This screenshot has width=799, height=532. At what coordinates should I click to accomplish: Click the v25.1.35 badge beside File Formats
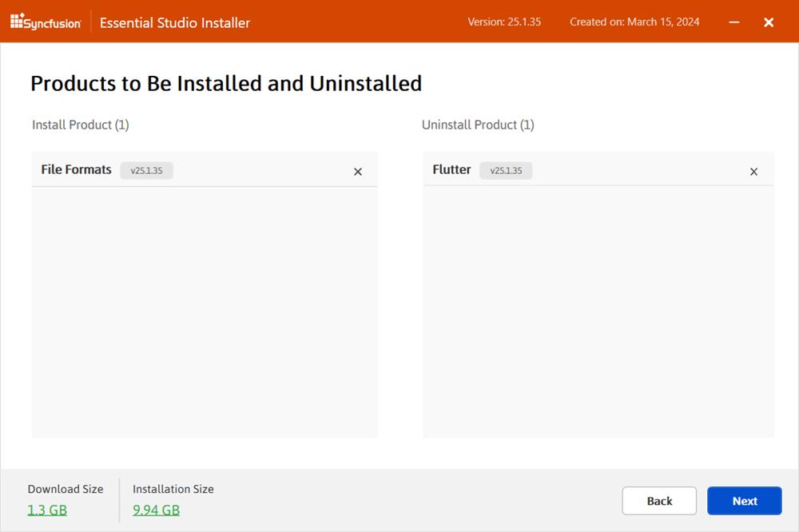(146, 170)
